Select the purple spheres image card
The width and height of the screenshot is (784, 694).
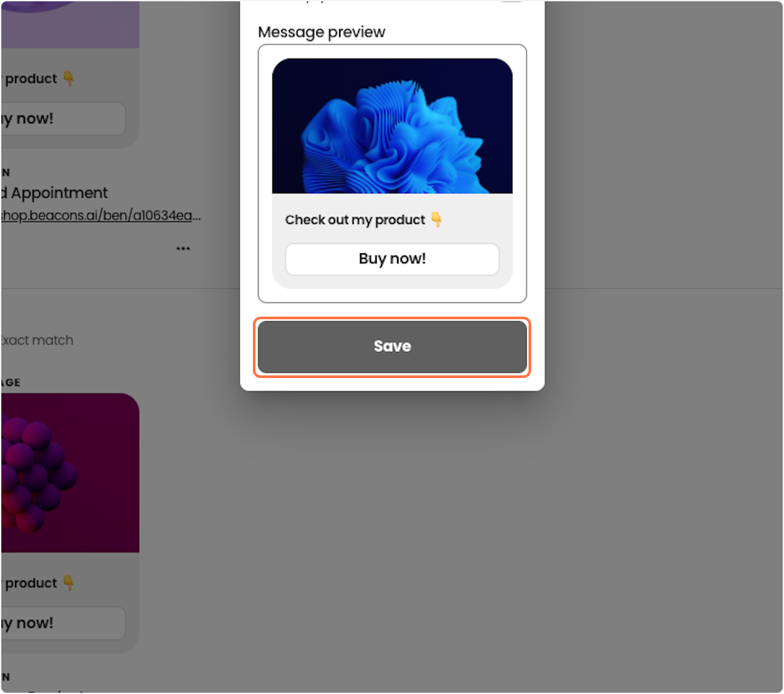pos(69,473)
